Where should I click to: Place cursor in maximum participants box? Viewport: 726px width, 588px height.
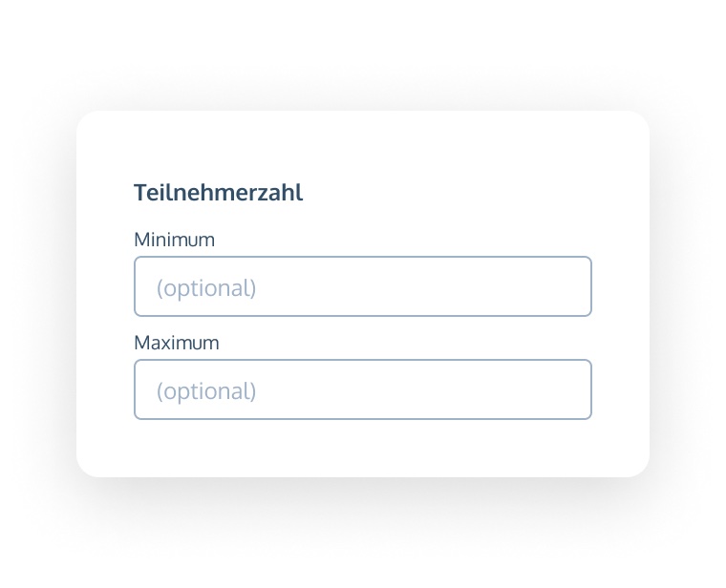[x=363, y=389]
